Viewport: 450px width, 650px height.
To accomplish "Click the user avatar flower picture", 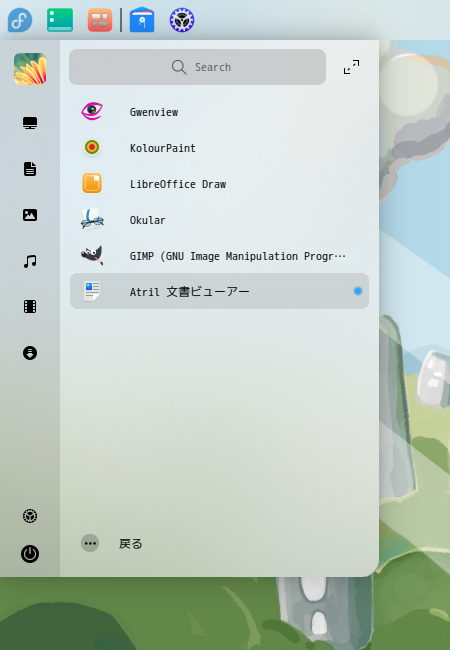I will (x=30, y=69).
